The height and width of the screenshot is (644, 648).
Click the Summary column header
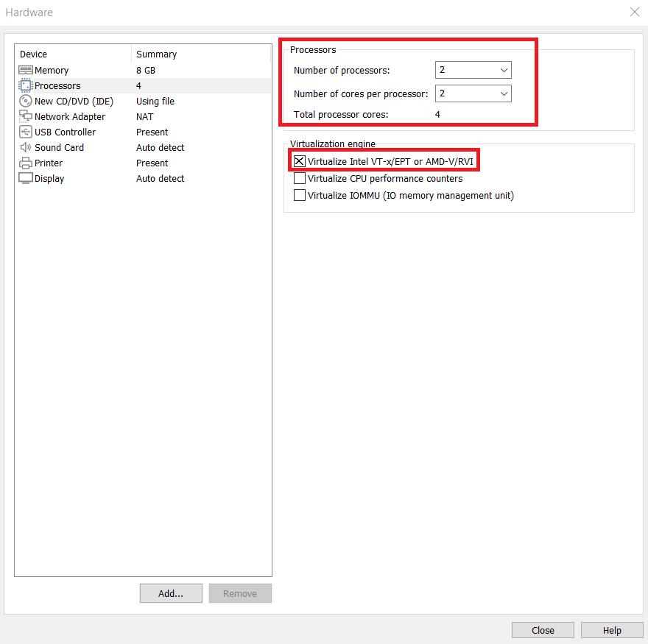(157, 54)
